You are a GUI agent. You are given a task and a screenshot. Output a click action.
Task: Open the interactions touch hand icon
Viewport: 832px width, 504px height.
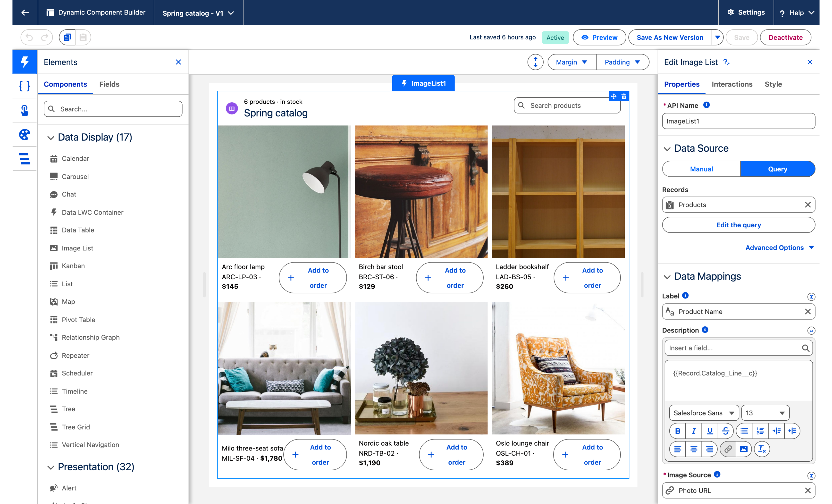pos(25,110)
